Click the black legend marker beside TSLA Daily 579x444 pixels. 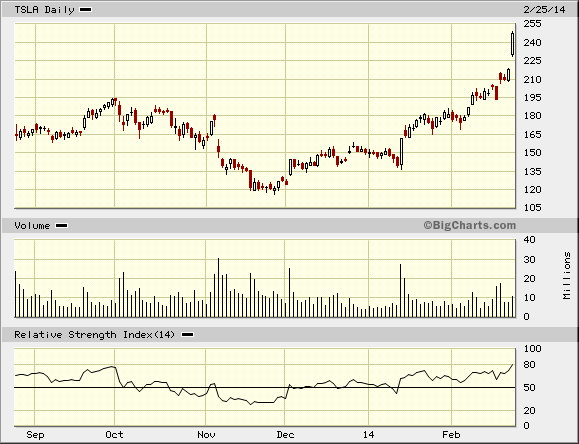tap(86, 10)
